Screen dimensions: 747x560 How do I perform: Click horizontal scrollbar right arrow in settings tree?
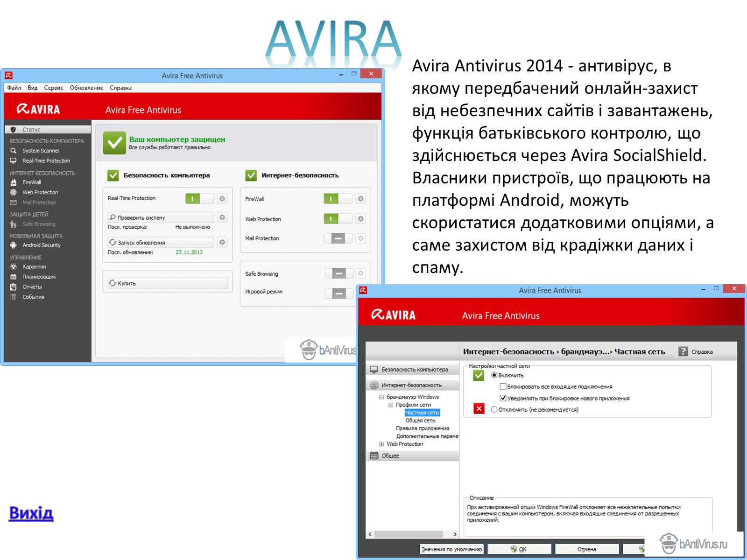click(x=455, y=534)
